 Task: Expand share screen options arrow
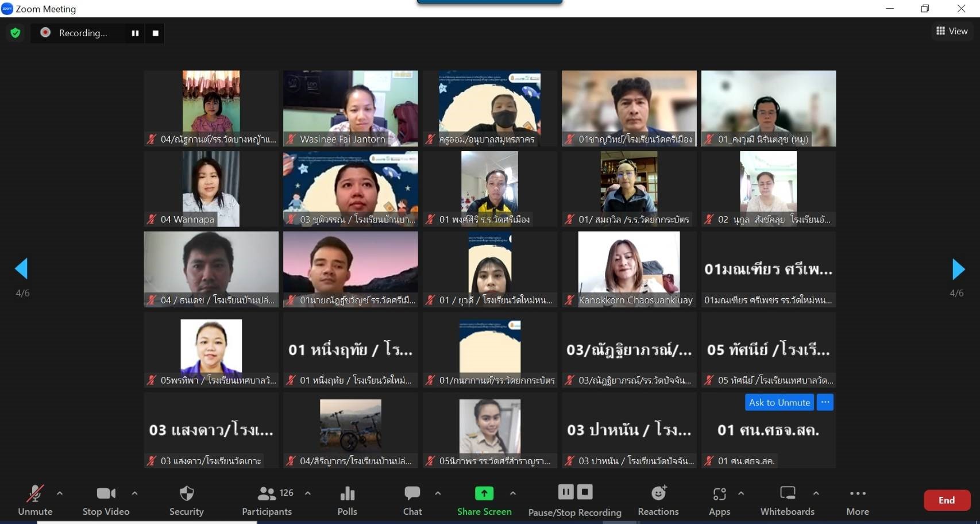click(x=513, y=494)
